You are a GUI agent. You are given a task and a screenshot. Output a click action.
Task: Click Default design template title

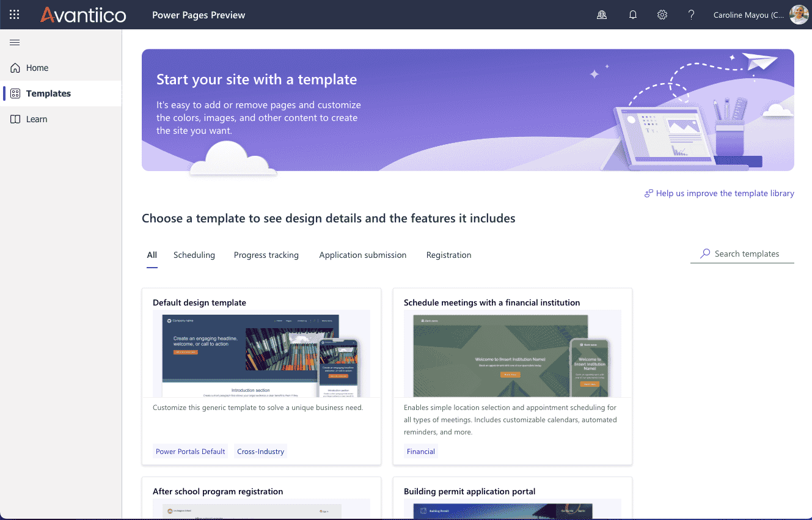coord(200,302)
